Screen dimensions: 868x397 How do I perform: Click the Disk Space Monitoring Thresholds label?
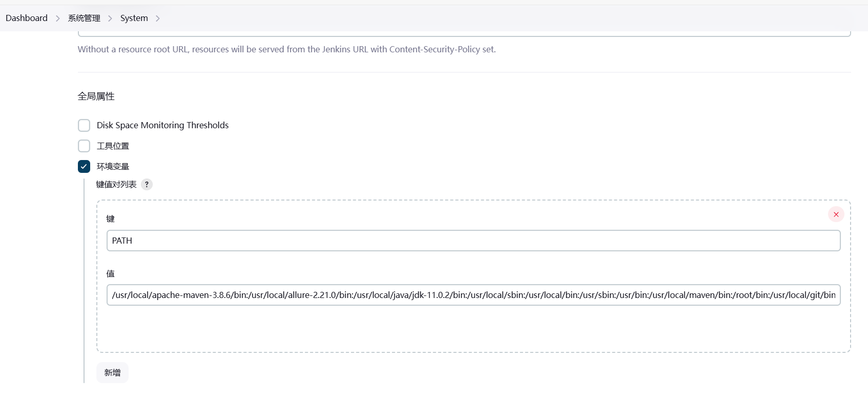pos(162,125)
